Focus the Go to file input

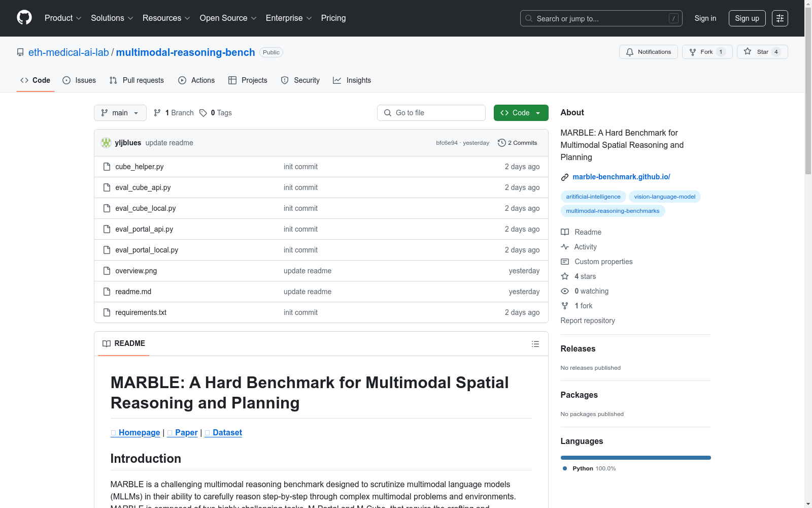[x=431, y=113]
